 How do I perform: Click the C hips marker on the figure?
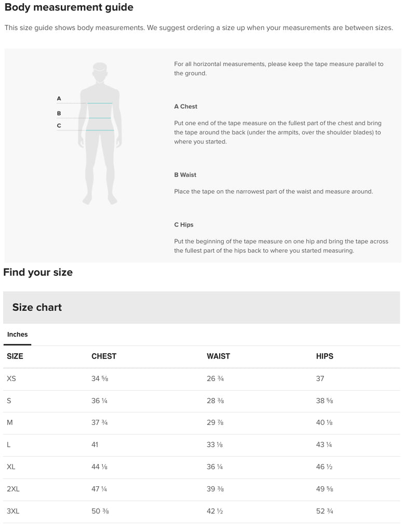[59, 126]
